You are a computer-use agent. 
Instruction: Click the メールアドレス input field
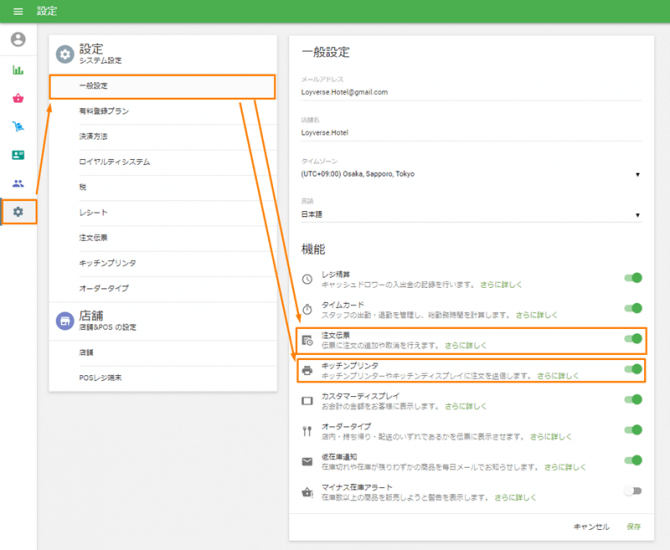470,92
